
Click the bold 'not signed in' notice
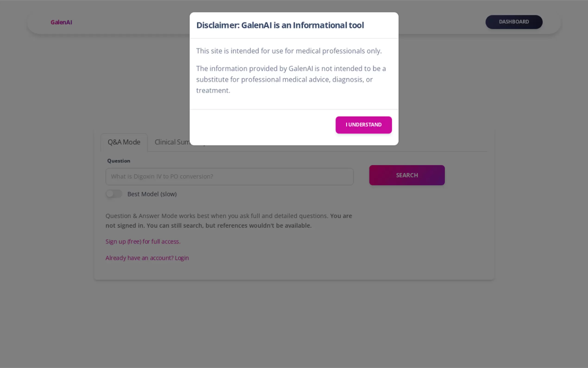[228, 226]
